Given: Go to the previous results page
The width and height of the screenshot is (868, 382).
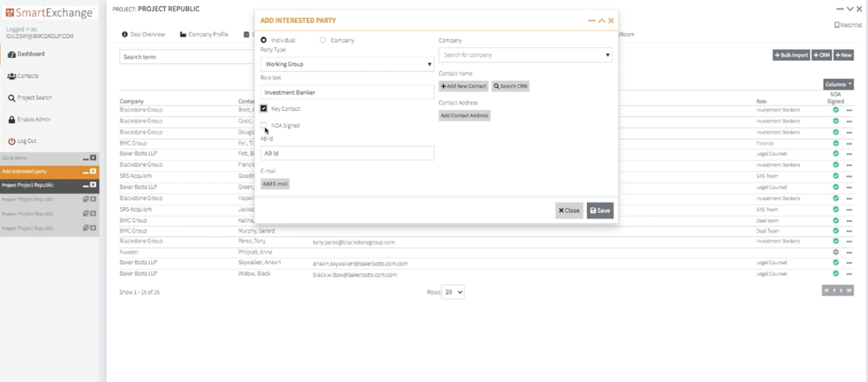Looking at the screenshot, I should click(834, 290).
